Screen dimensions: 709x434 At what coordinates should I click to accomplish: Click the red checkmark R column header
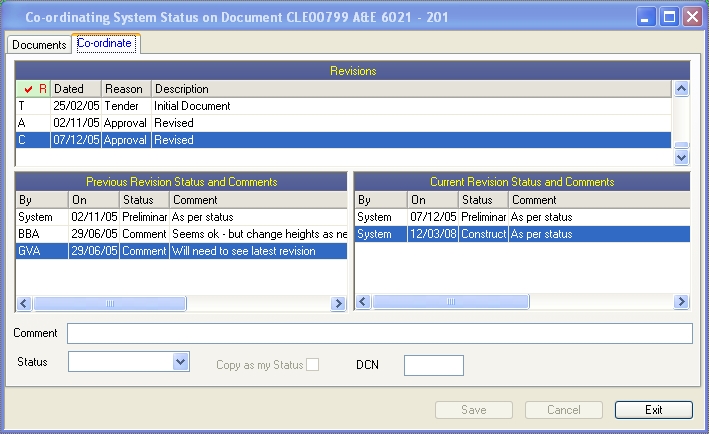(x=33, y=89)
